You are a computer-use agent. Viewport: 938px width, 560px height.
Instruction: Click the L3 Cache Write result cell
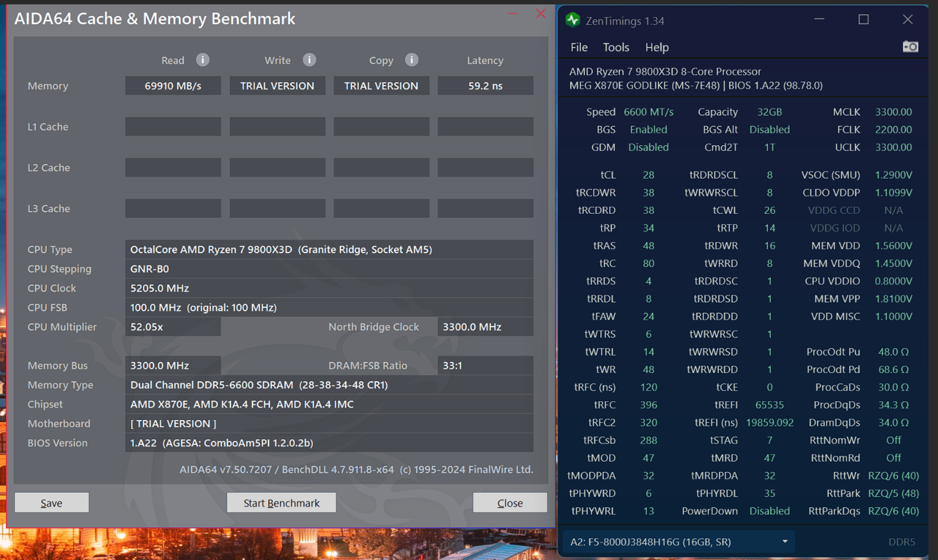coord(277,209)
